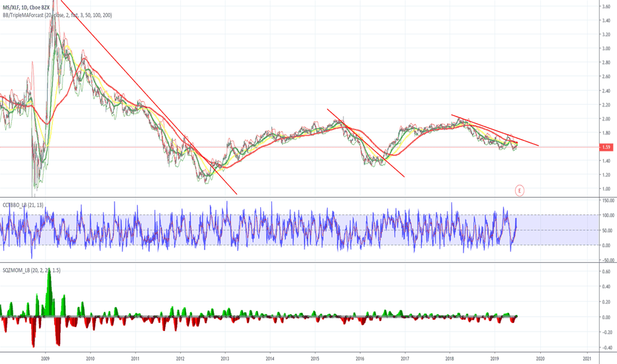Click the 2020 label on time axis
Screen dimensions: 617x364
pos(540,359)
